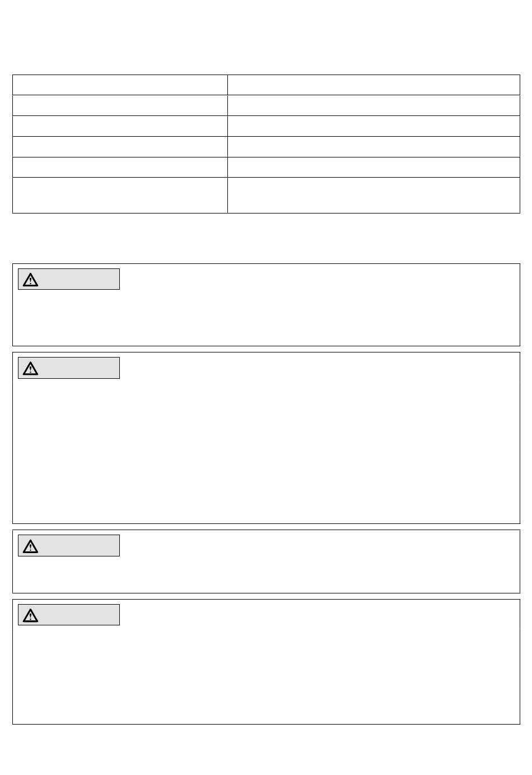Click the warning triangle in the second notice box
Image resolution: width=532 pixels, height=775 pixels.
click(x=30, y=368)
